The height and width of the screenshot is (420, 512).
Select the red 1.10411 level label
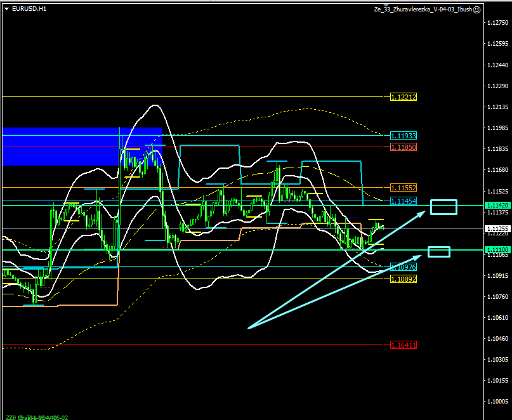[404, 345]
